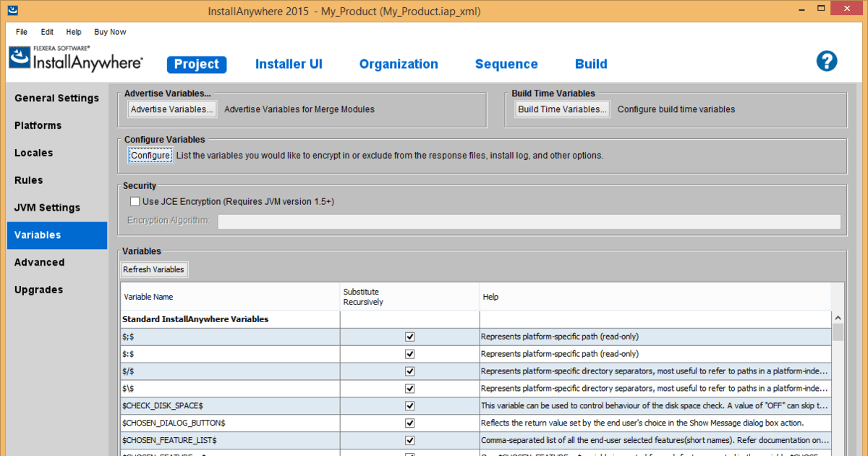
Task: Select JVM Settings in the sidebar
Action: coord(48,208)
